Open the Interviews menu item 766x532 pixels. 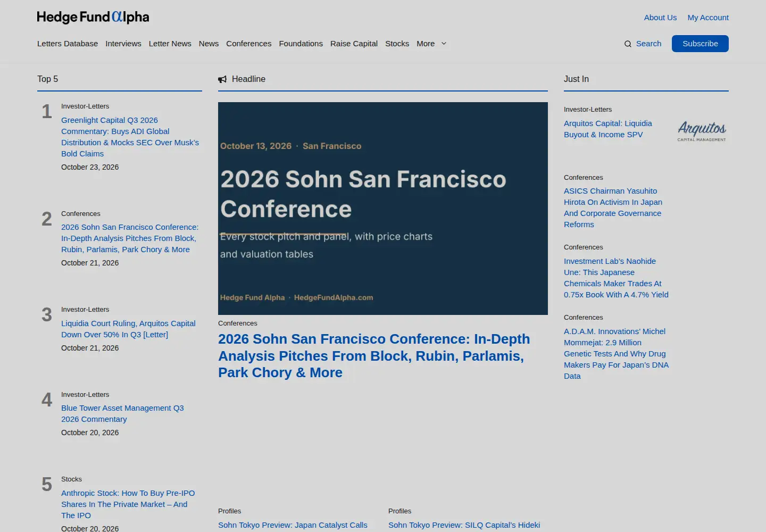(123, 44)
